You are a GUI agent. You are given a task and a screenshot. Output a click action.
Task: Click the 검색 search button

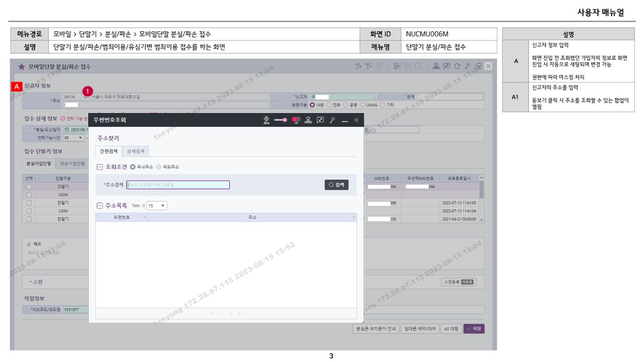[336, 185]
